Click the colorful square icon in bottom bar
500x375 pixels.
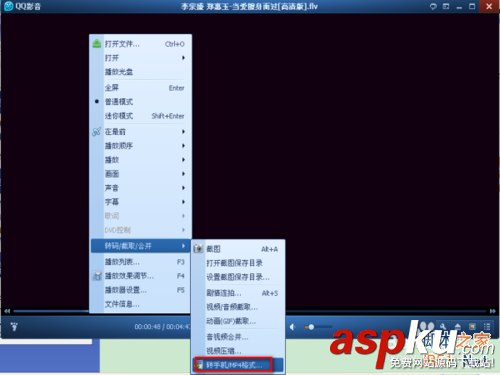[472, 326]
